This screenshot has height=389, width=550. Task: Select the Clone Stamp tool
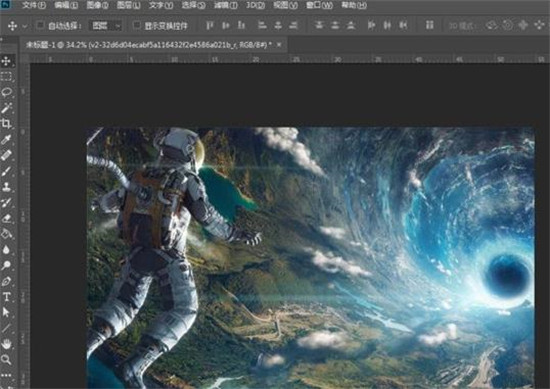tap(6, 187)
